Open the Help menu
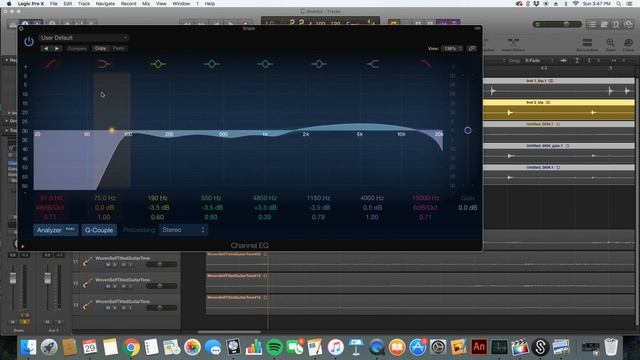 click(x=210, y=4)
